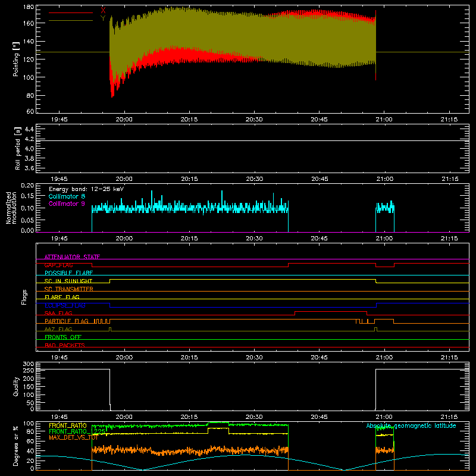Click the MAX_DET_VS_TOT legend entry

[x=73, y=437]
